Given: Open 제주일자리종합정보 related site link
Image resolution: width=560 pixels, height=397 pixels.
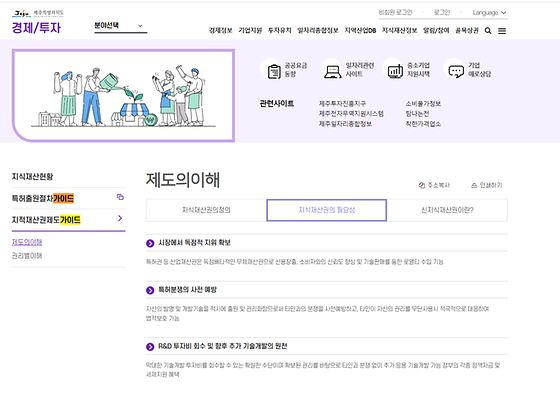Looking at the screenshot, I should point(345,124).
